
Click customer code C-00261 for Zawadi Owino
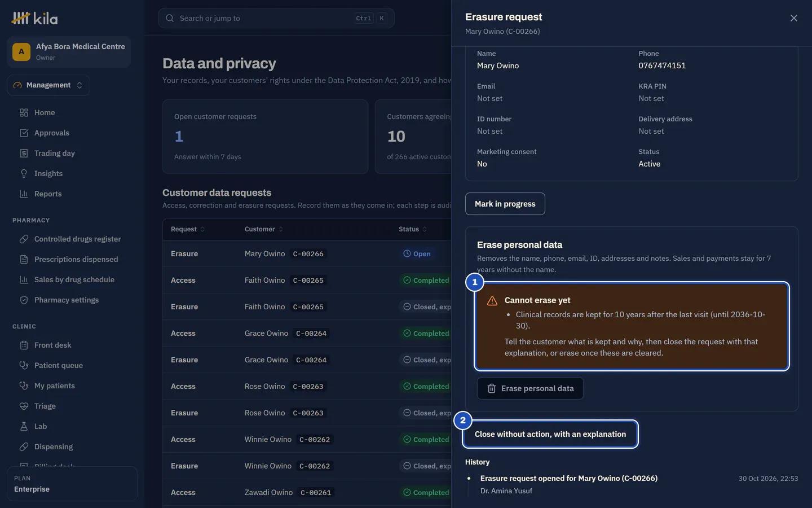(316, 493)
